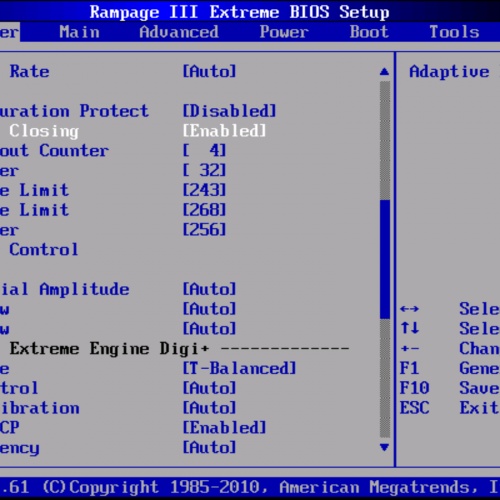Change the ibration [Auto] value
The image size is (500, 500).
click(209, 408)
